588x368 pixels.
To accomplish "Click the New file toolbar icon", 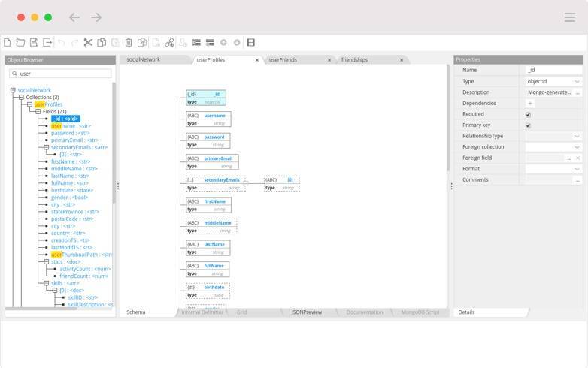I will pos(8,43).
